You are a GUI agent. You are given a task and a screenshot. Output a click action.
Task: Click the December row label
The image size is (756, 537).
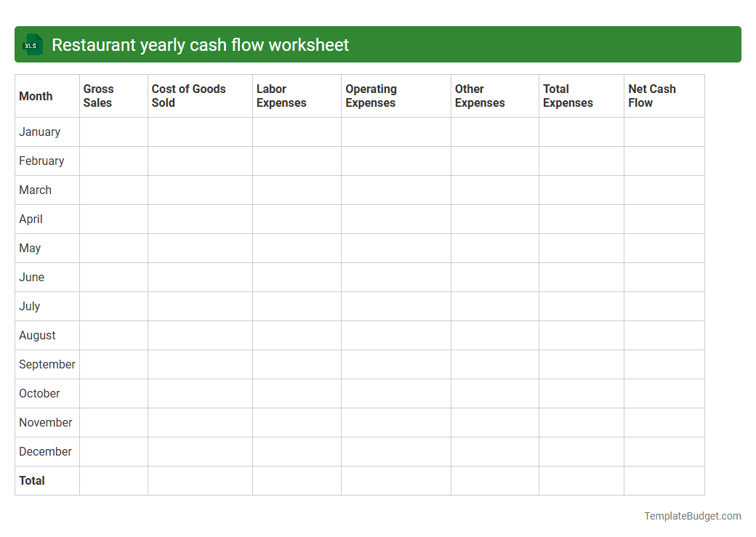point(45,451)
